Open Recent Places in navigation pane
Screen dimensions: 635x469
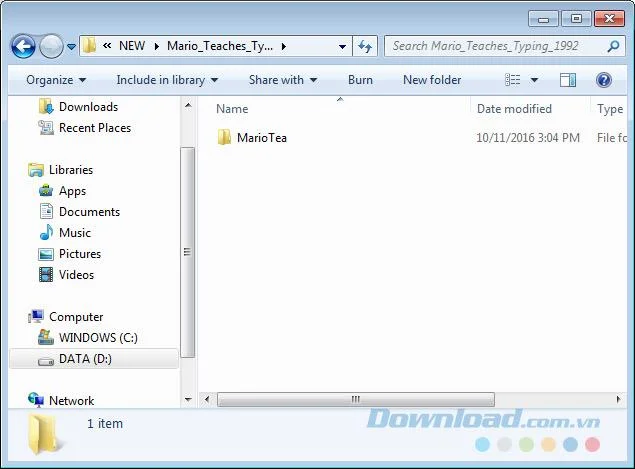click(95, 128)
